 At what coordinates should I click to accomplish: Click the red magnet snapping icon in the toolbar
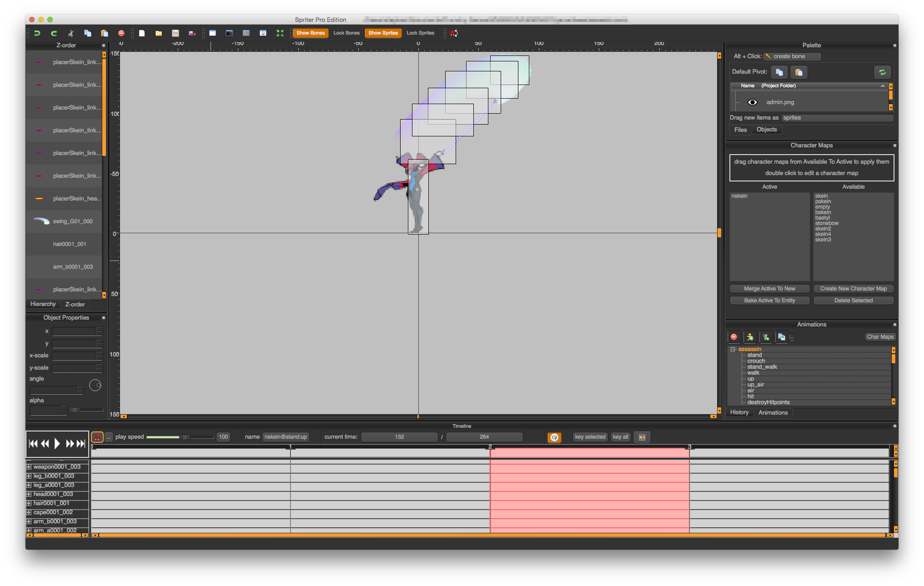(454, 33)
